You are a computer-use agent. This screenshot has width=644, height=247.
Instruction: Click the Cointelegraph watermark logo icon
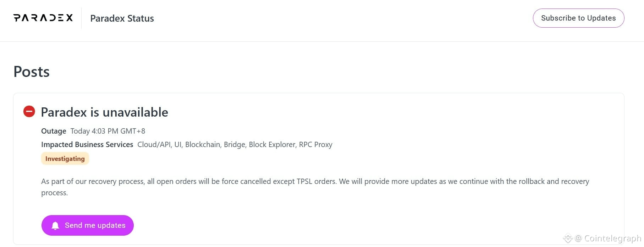(568, 238)
